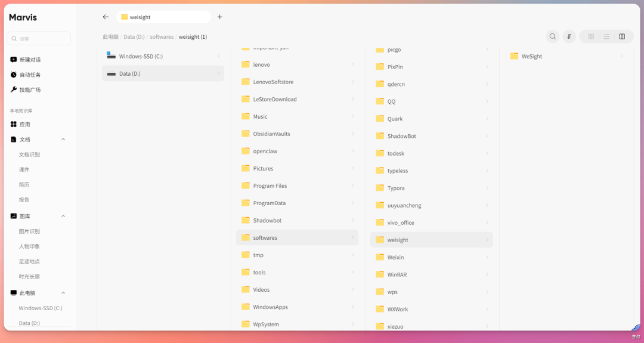Open the sort order icon
The image size is (644, 343).
pyautogui.click(x=569, y=36)
